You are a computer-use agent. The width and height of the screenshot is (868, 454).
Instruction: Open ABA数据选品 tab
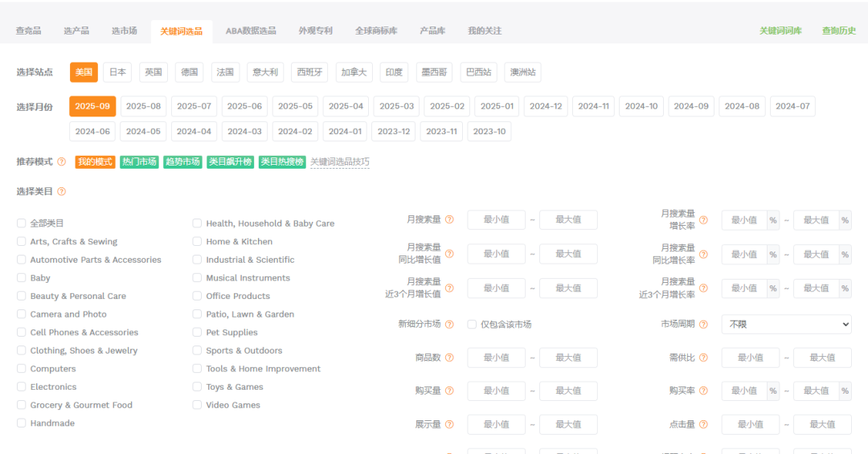tap(251, 31)
